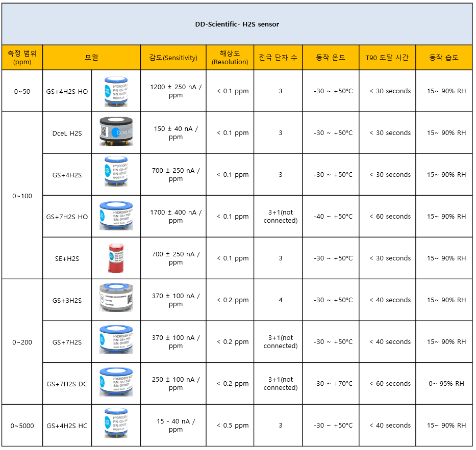Click the GS+4H2S HC sensor image
Screen dimensions: 476x450
(x=116, y=426)
